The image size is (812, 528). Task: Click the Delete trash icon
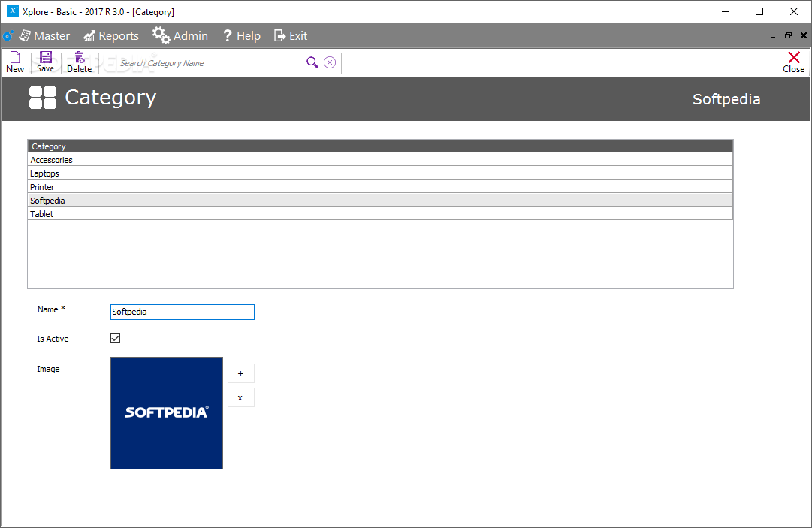(x=79, y=57)
